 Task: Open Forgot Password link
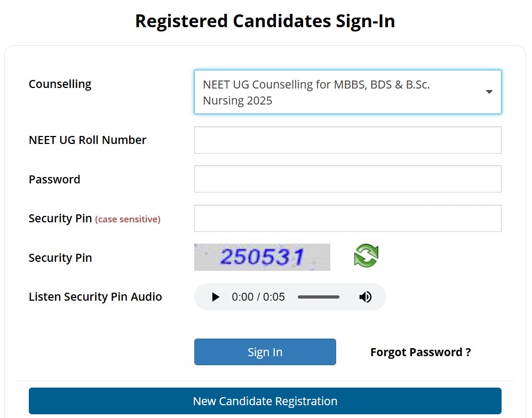click(420, 352)
